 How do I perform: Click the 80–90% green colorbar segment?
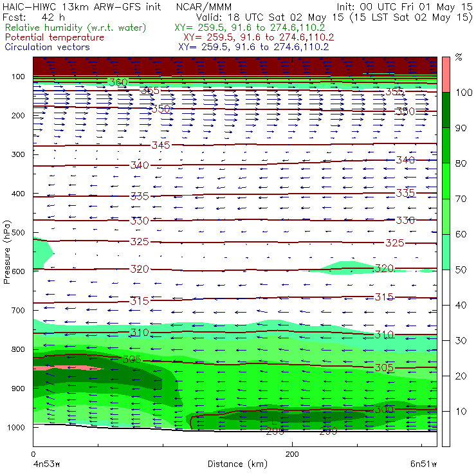coord(446,145)
